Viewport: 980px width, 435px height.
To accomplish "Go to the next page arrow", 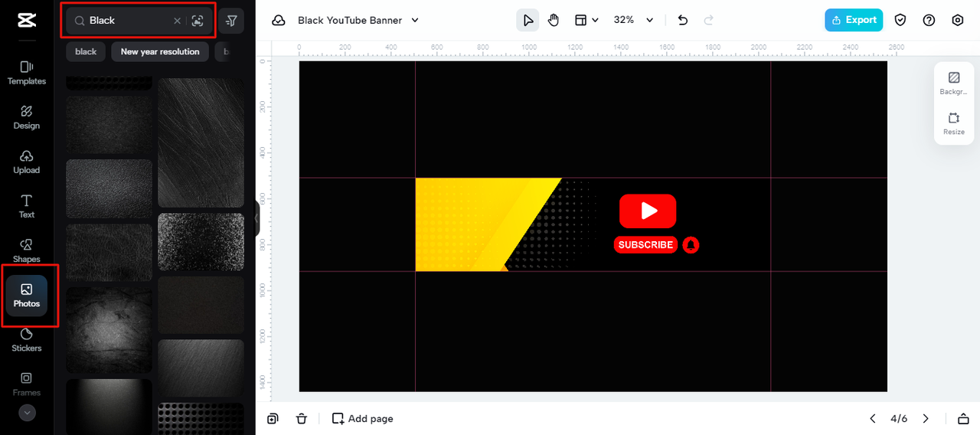I will (926, 418).
